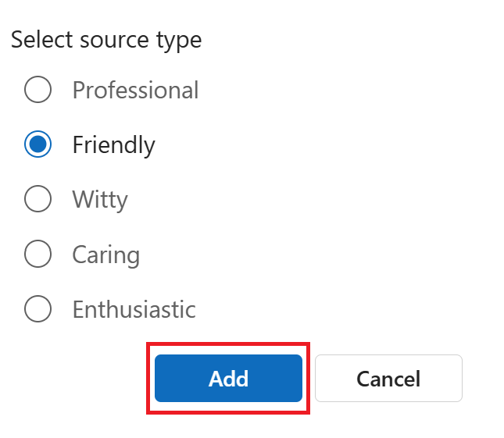The height and width of the screenshot is (438, 504).
Task: Click the Witty option label text
Action: coord(100,199)
